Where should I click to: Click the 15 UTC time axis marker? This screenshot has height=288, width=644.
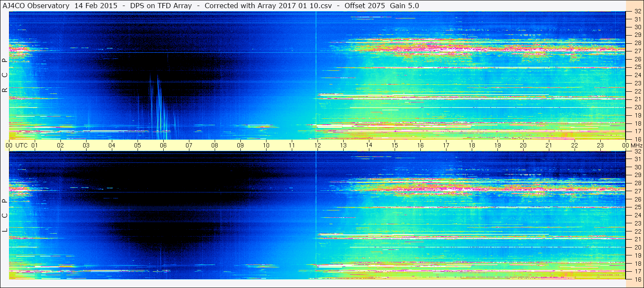point(395,145)
